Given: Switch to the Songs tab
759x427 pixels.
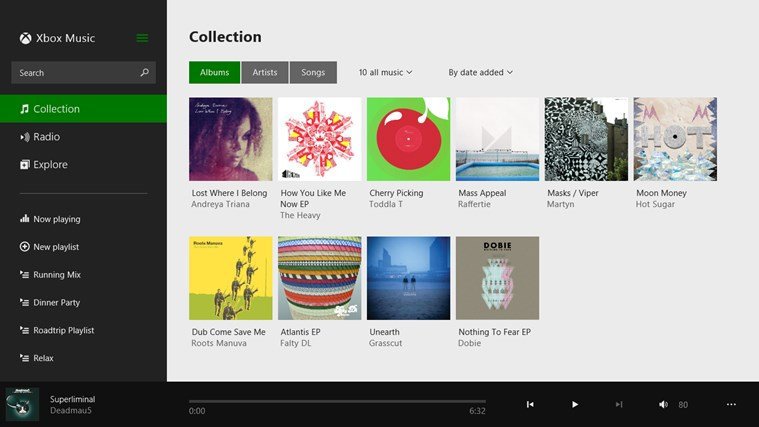Looking at the screenshot, I should pyautogui.click(x=313, y=73).
